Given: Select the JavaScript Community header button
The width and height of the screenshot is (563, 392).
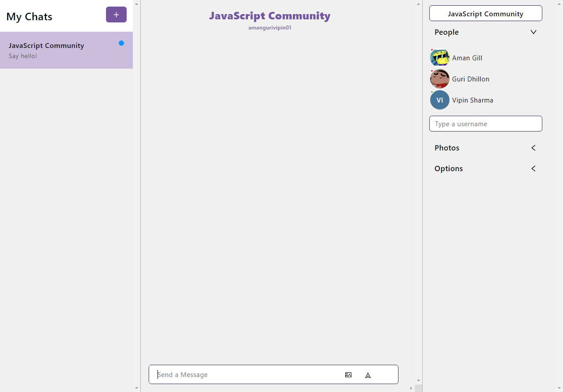Looking at the screenshot, I should click(486, 13).
